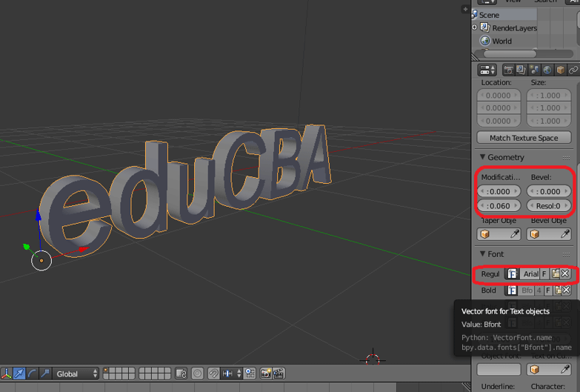Toggle proportional editing circle button
Screen dimensions: 580x392
198,374
